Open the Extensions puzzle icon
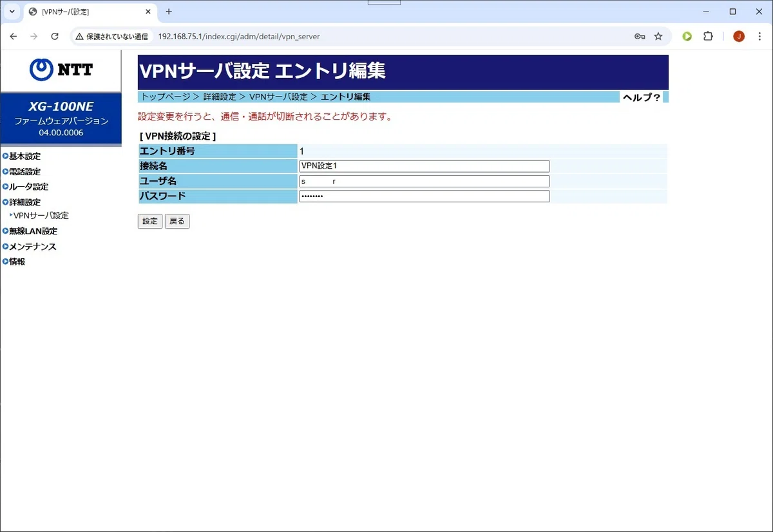Screen dimensions: 773x532 (x=708, y=37)
